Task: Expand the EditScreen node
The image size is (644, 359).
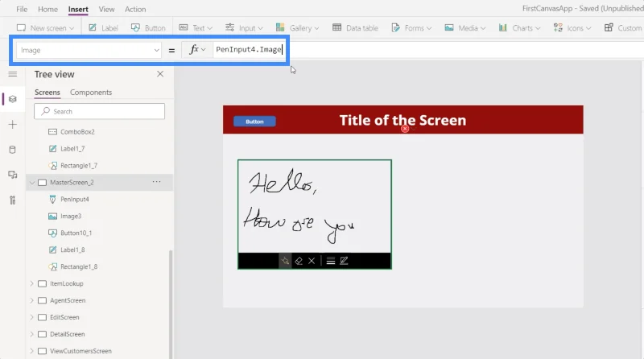Action: pyautogui.click(x=32, y=317)
